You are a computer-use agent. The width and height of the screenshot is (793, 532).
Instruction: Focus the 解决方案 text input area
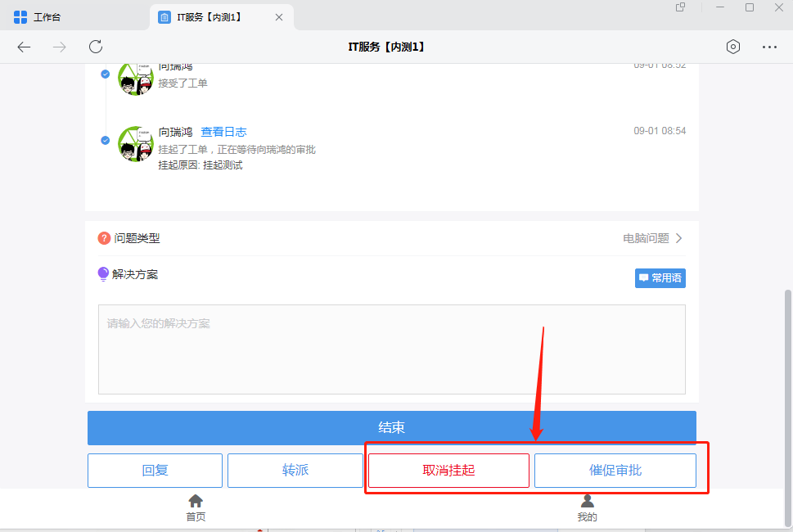[391, 349]
